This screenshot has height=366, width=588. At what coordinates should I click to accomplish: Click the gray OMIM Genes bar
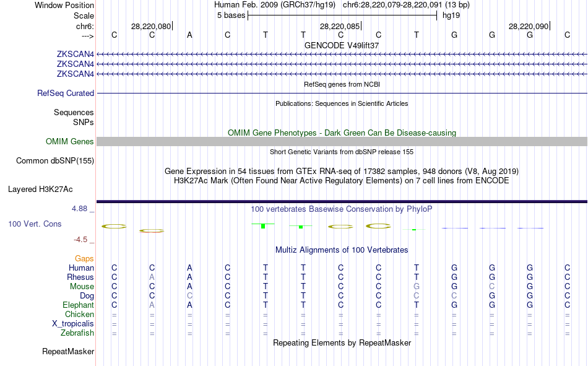pyautogui.click(x=342, y=142)
